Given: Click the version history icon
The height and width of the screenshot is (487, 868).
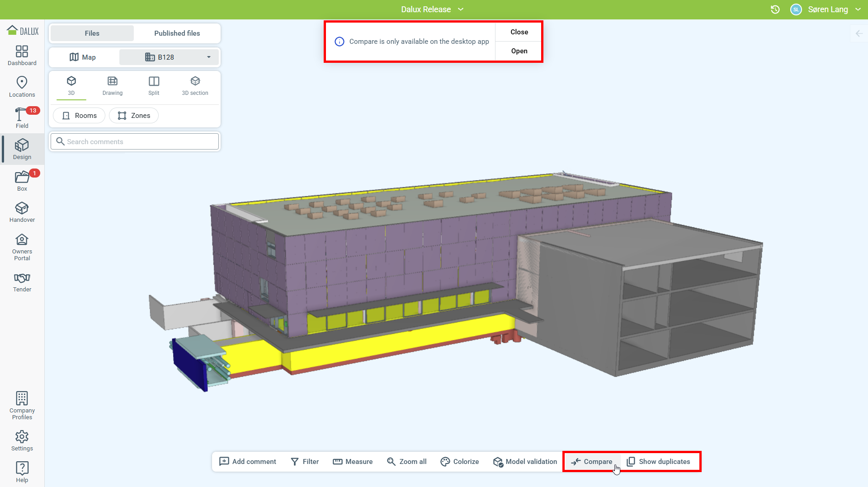Looking at the screenshot, I should (775, 9).
